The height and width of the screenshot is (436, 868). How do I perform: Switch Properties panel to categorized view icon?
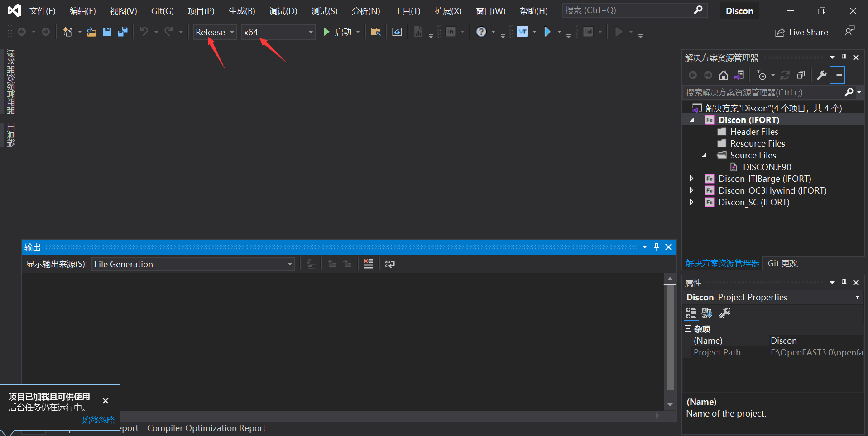(691, 313)
